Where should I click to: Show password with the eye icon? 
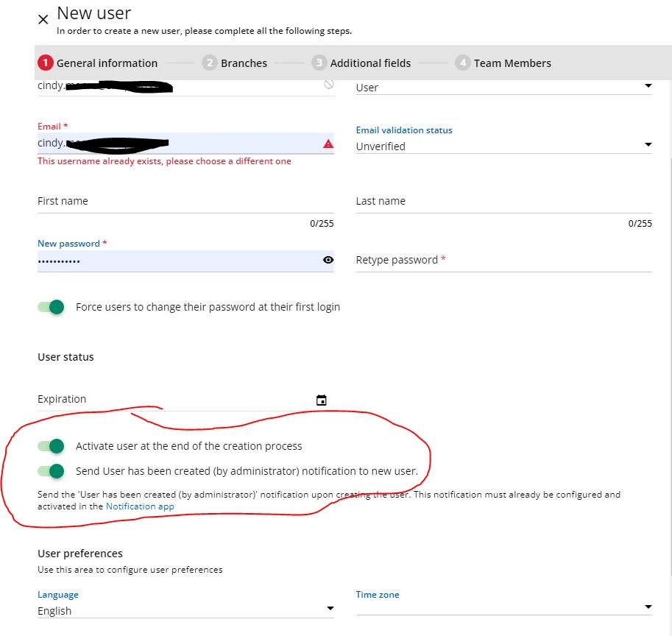click(x=328, y=260)
